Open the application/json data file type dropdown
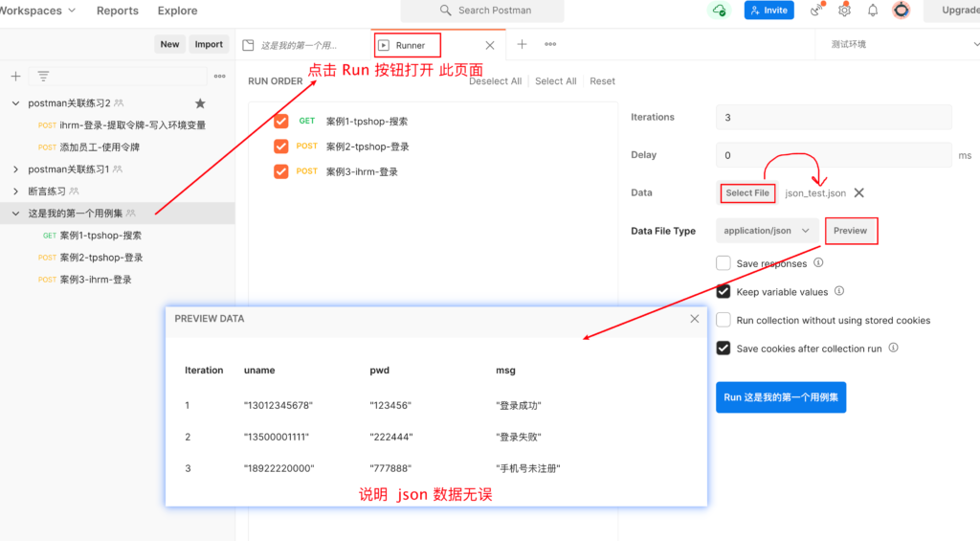 pos(767,231)
